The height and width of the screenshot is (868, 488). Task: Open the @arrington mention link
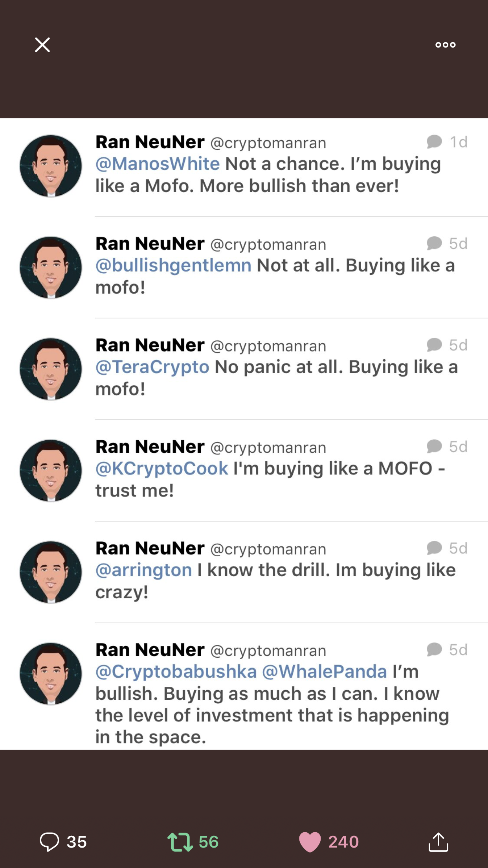click(x=144, y=570)
